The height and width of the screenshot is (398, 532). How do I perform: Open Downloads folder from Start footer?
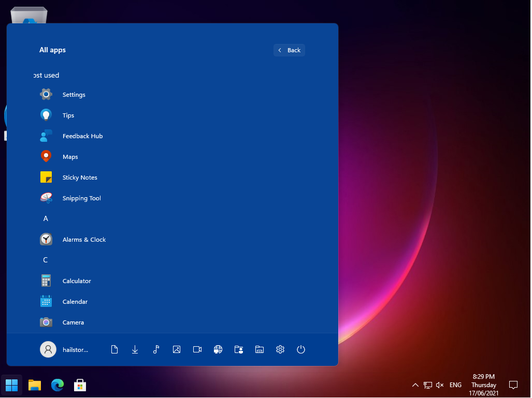click(135, 349)
